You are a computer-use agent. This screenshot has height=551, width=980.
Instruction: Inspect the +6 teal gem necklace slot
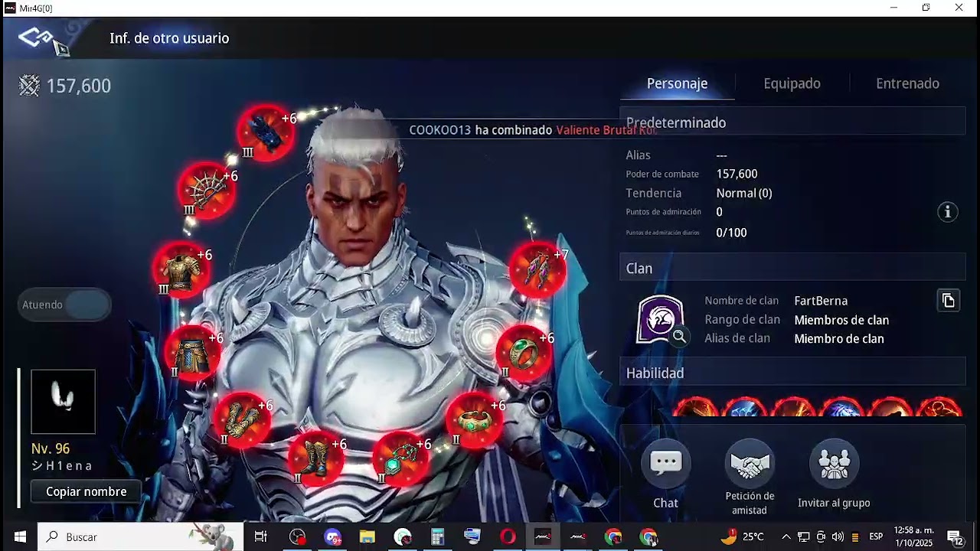point(400,458)
